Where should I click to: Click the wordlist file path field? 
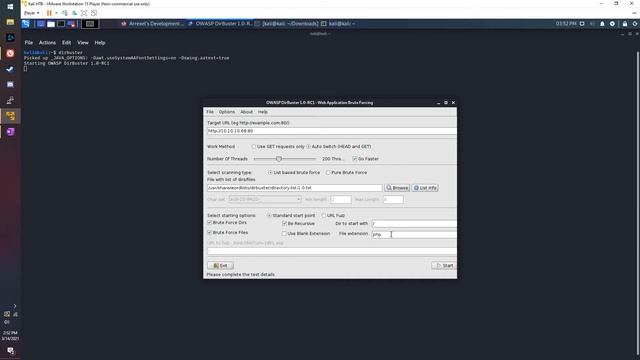[294, 188]
